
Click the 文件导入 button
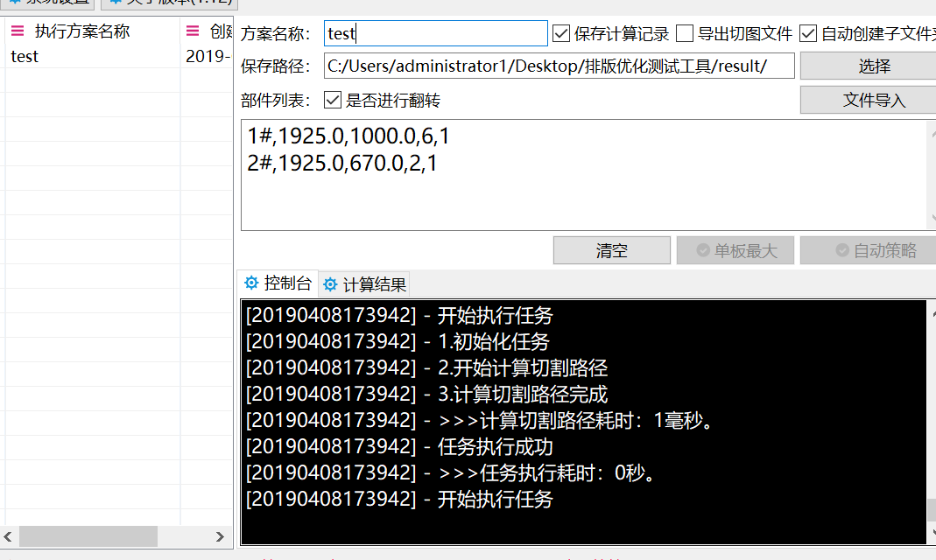(872, 100)
